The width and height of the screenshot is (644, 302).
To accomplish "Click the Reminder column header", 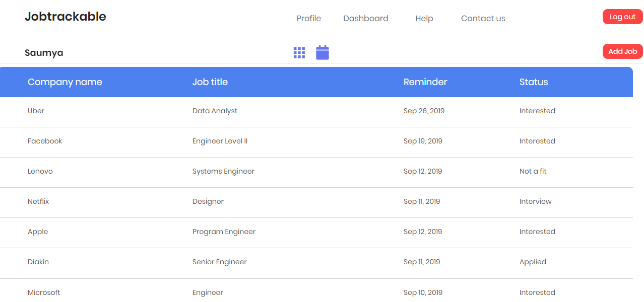I will (425, 82).
